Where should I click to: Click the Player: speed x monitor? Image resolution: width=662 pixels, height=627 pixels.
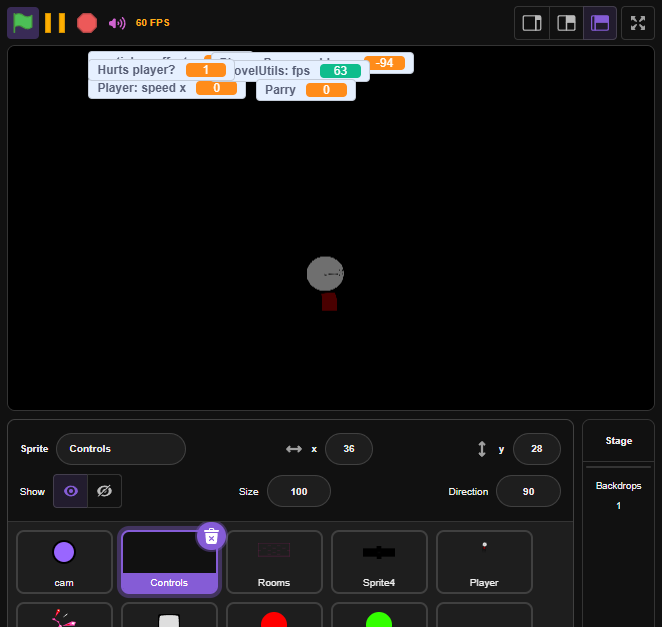pos(167,88)
